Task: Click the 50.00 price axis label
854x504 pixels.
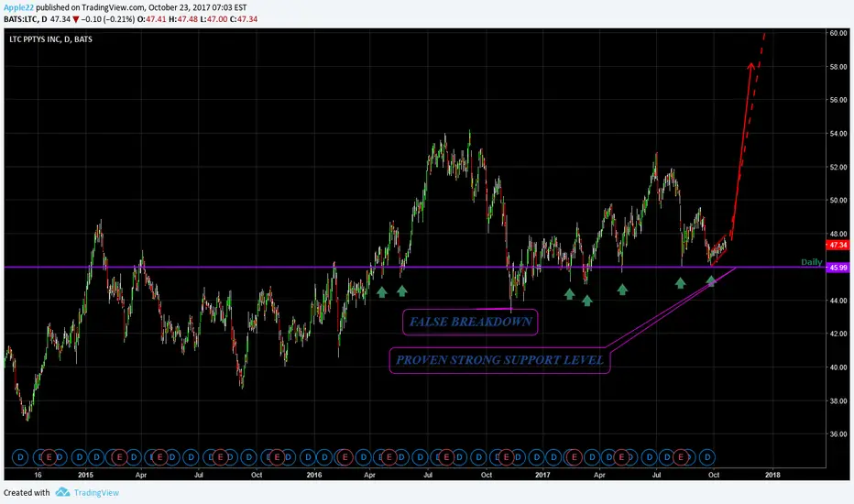Action: point(838,201)
